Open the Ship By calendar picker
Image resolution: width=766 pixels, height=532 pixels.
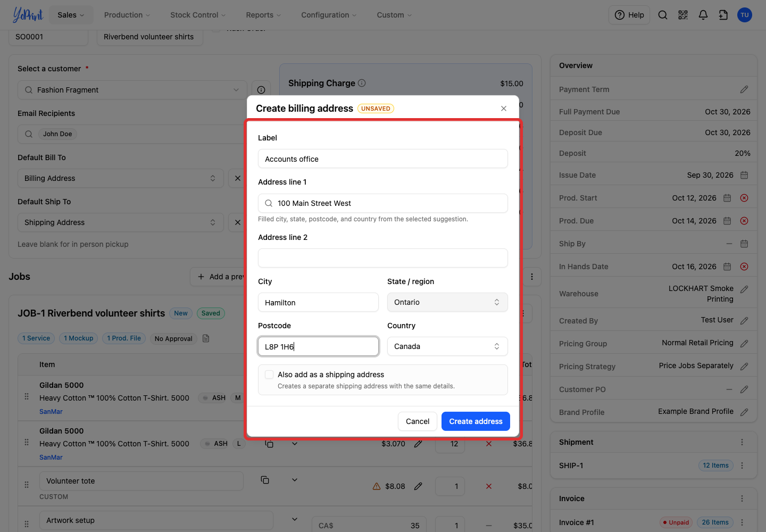744,244
